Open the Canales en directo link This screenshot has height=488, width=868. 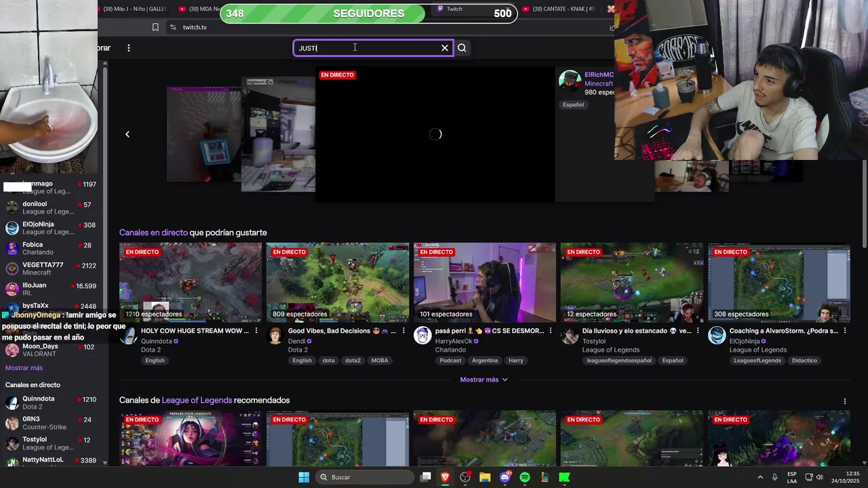[x=153, y=232]
